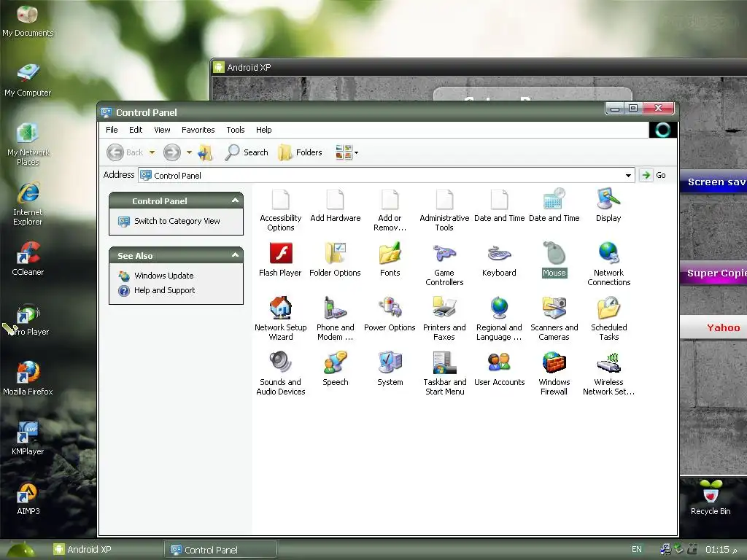Screen dimensions: 747x560
Task: Open the Edit menu
Action: point(136,130)
